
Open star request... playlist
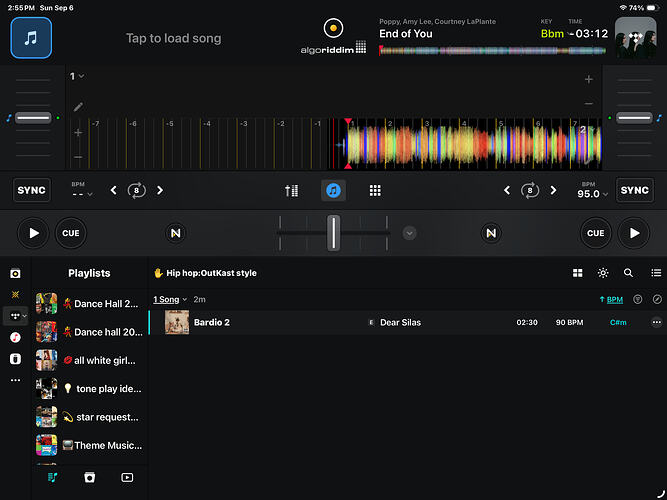pyautogui.click(x=89, y=417)
